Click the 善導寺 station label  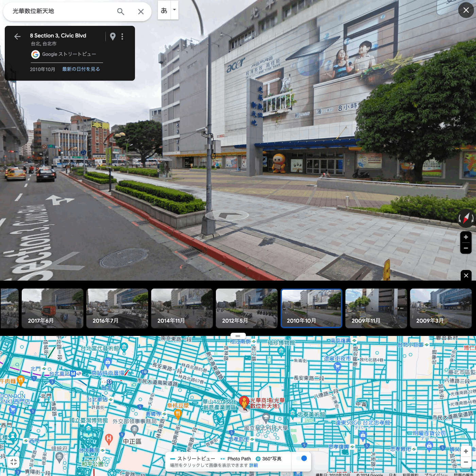pyautogui.click(x=153, y=414)
